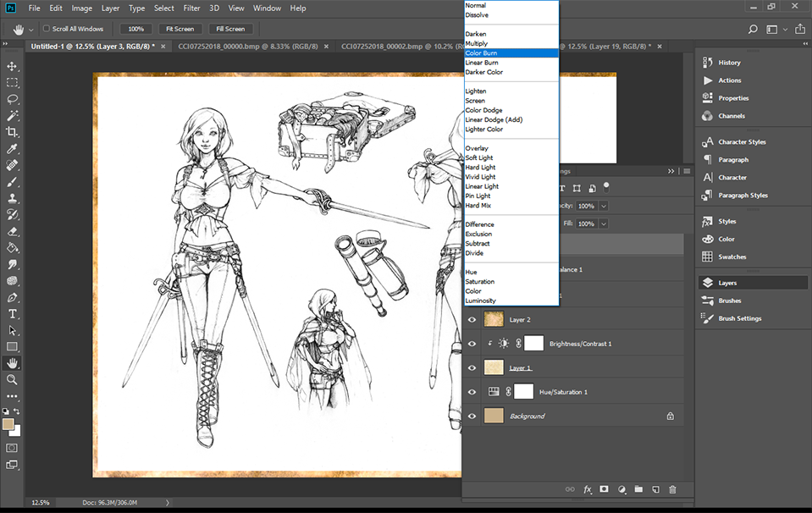This screenshot has width=812, height=513.
Task: Pick the Eyedropper tool
Action: pyautogui.click(x=12, y=149)
